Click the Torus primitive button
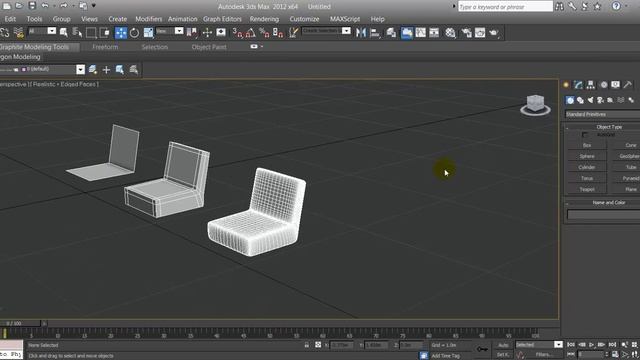The height and width of the screenshot is (360, 640). 587,178
